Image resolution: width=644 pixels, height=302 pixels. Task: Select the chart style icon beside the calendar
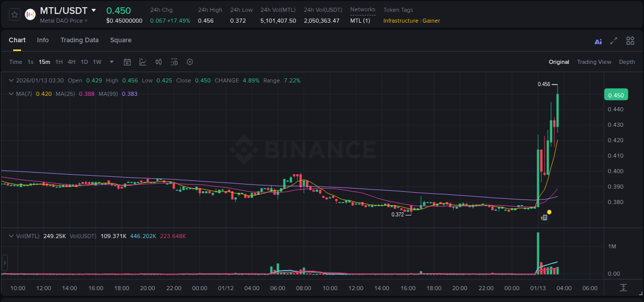tap(143, 62)
